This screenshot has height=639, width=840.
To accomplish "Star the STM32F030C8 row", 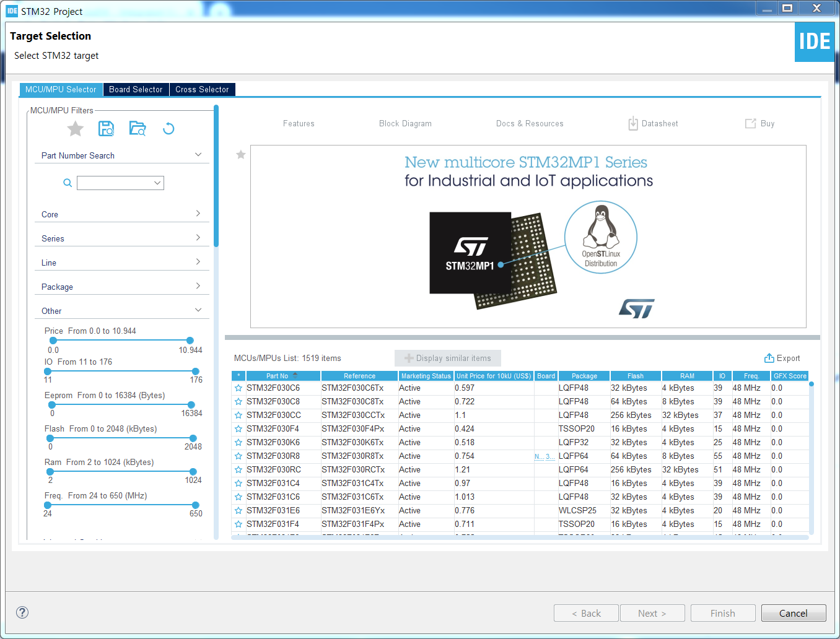I will click(238, 402).
